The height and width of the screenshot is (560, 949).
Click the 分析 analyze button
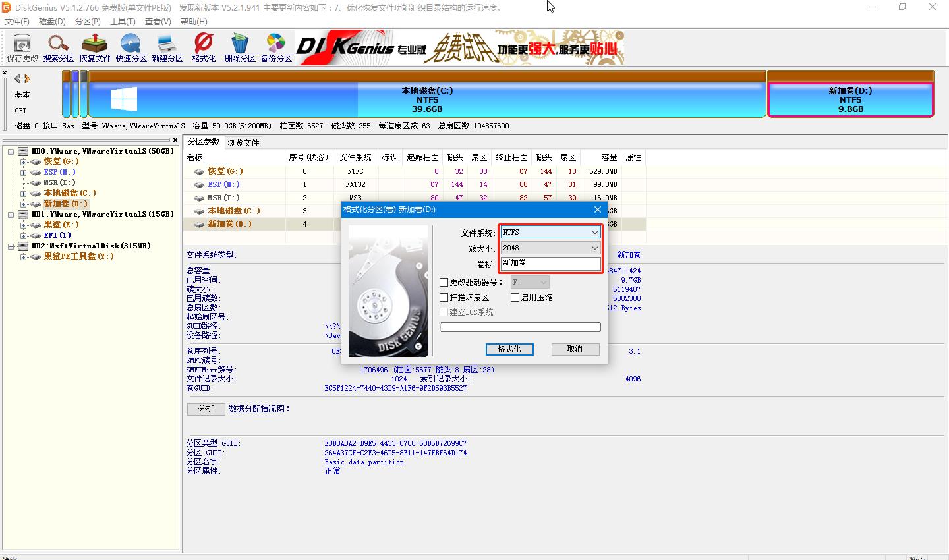[x=206, y=409]
